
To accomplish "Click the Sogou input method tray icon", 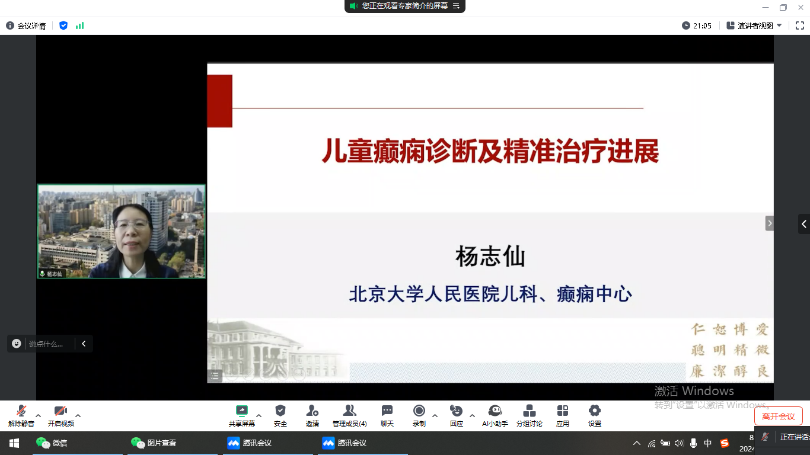I will 724,443.
